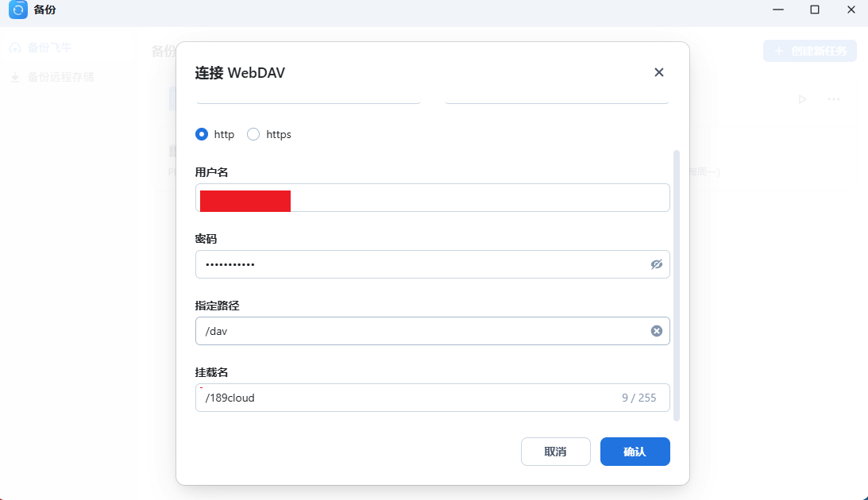Click the 指定路径 field containing /dav

[x=421, y=331]
